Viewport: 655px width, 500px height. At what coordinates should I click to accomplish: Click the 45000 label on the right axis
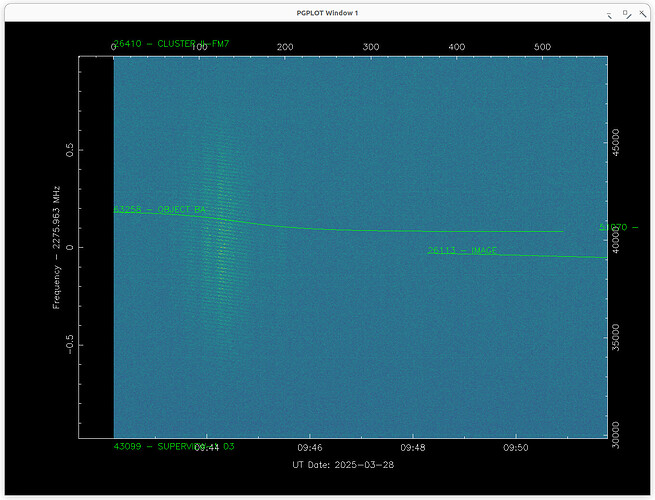(x=615, y=142)
